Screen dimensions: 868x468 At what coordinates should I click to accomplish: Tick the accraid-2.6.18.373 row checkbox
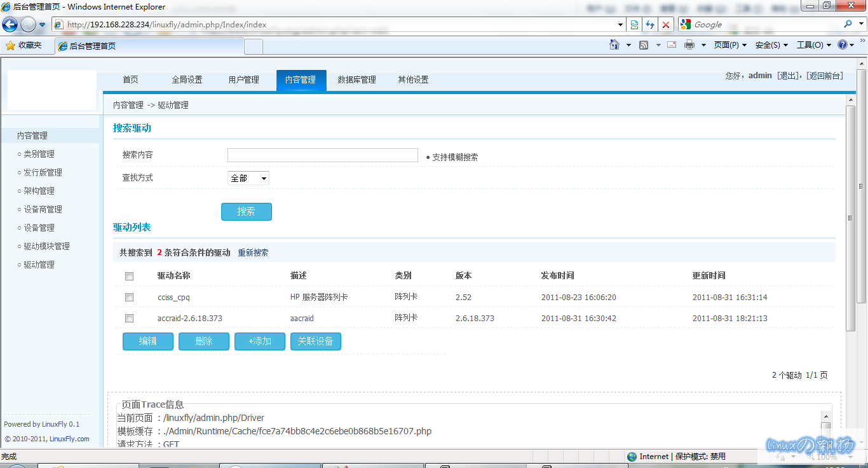[130, 318]
